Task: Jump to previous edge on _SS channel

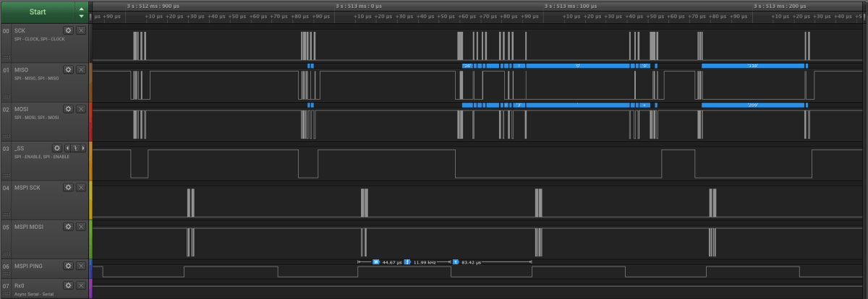Action: tap(67, 147)
